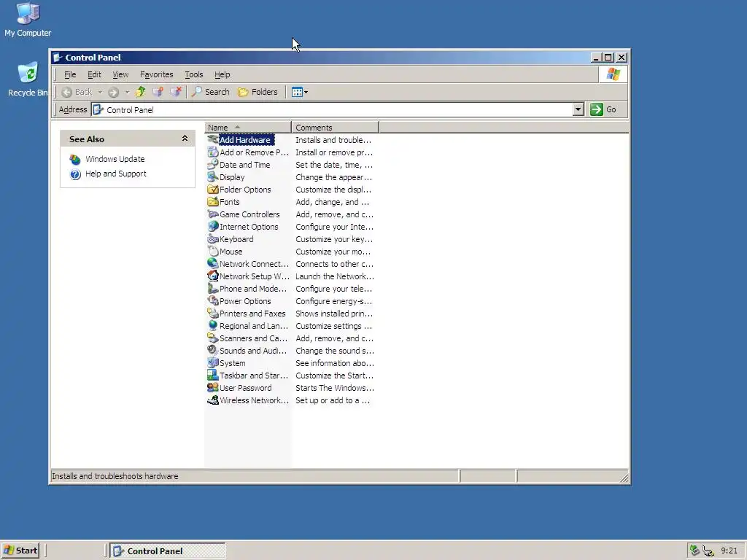Viewport: 747px width, 560px height.
Task: Click the comment 'See information abo...'
Action: click(334, 363)
